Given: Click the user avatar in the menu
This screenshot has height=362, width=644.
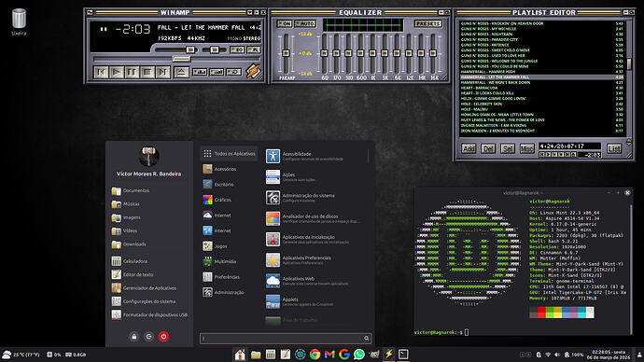Looking at the screenshot, I should click(x=149, y=156).
